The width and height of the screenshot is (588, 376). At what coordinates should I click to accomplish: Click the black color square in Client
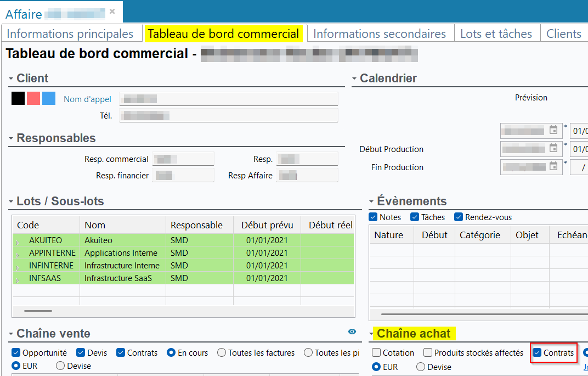[18, 98]
